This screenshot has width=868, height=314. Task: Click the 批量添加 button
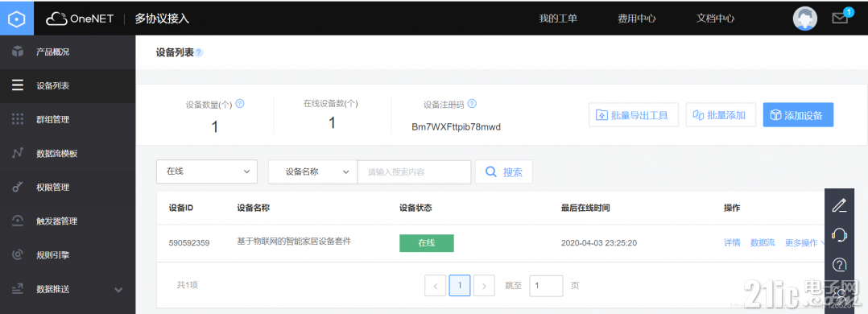click(721, 115)
